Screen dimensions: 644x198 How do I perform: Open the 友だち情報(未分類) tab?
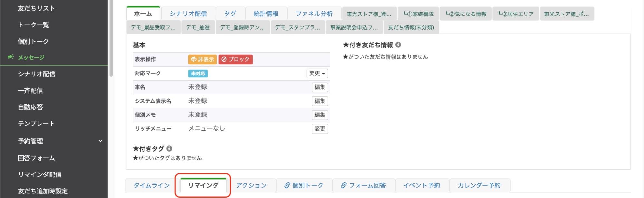coord(411,27)
